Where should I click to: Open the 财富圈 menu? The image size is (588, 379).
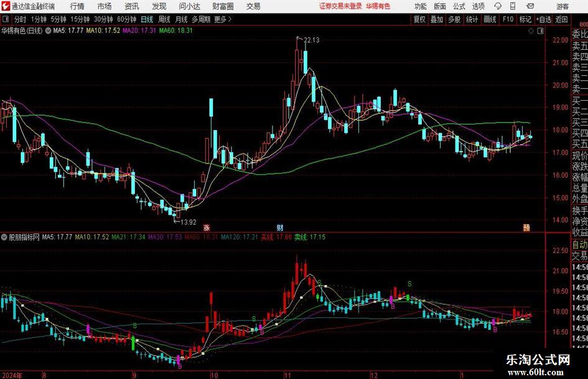coord(223,6)
